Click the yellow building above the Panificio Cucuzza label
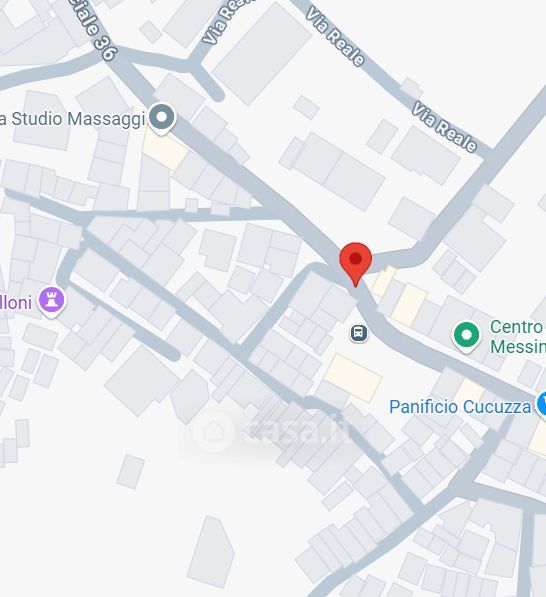The height and width of the screenshot is (597, 546). coord(469,391)
